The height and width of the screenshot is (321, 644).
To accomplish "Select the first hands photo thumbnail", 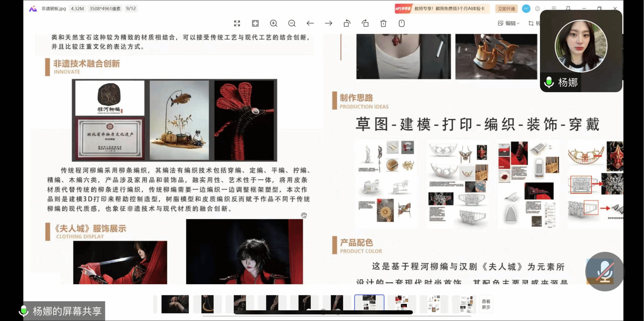I will click(x=175, y=304).
